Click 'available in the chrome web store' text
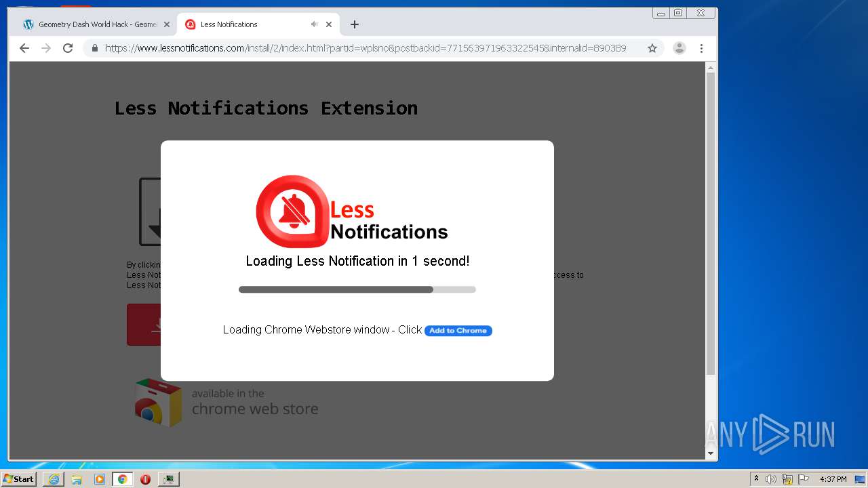Viewport: 868px width, 488px height. [255, 402]
